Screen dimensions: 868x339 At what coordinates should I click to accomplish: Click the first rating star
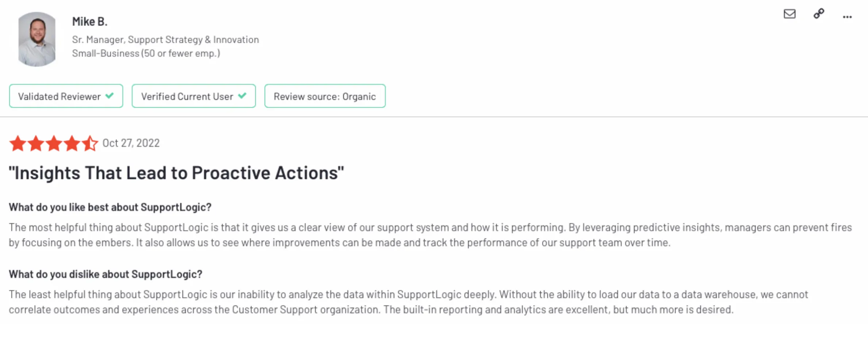pyautogui.click(x=18, y=143)
